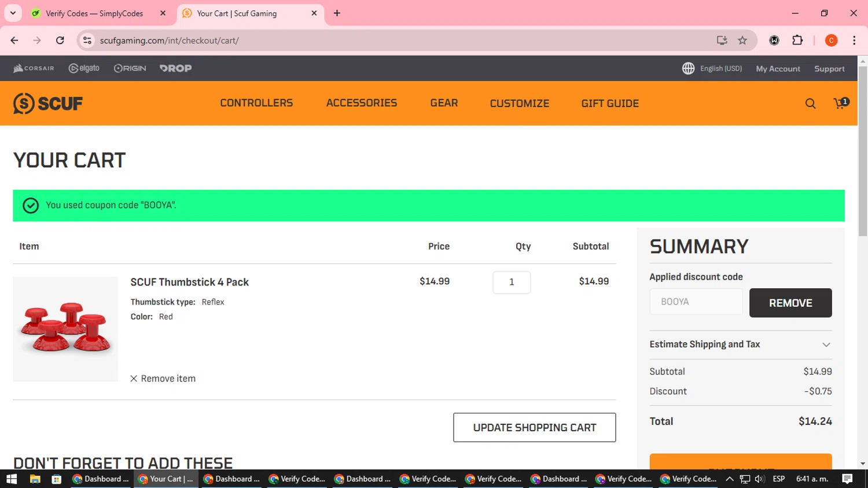Open the shopping cart icon
The width and height of the screenshot is (868, 488).
click(840, 103)
